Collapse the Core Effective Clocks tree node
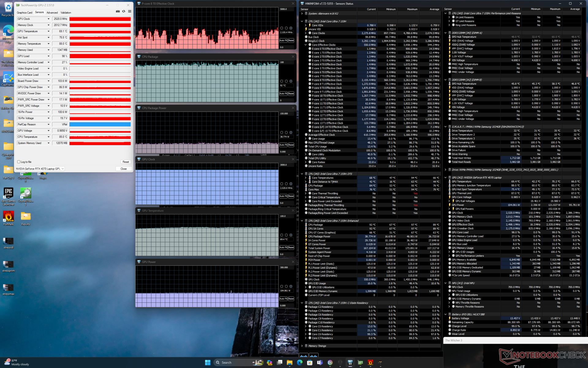The image size is (588, 368). (306, 45)
